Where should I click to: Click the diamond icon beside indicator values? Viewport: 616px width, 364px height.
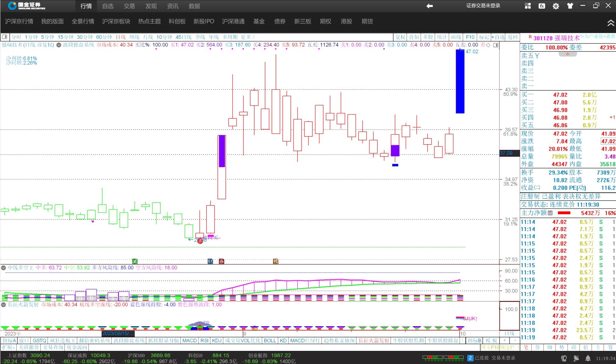click(488, 45)
